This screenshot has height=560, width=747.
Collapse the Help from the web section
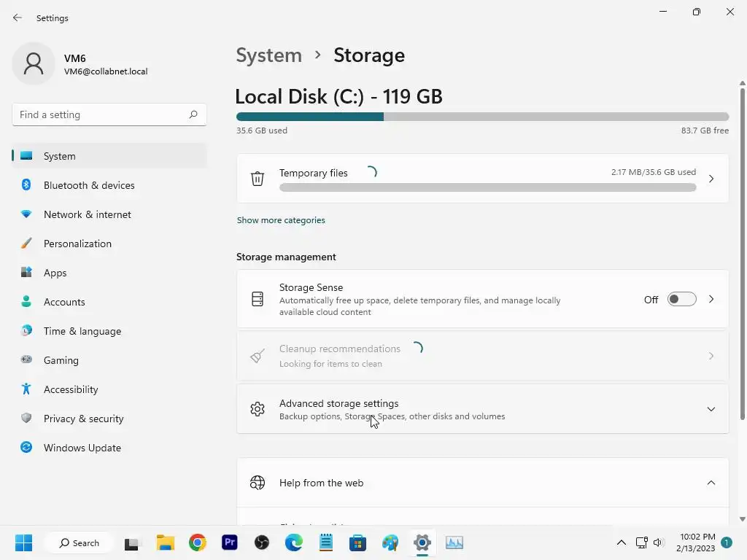[x=711, y=483]
